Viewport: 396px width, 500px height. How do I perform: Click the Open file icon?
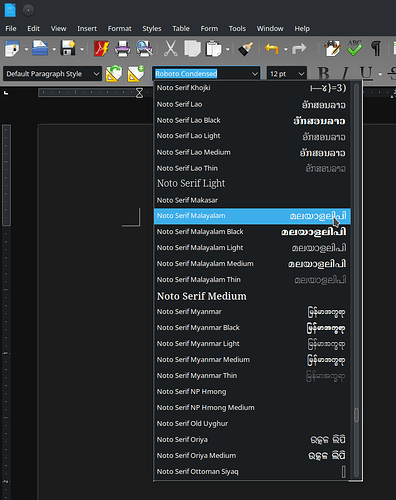(x=40, y=49)
